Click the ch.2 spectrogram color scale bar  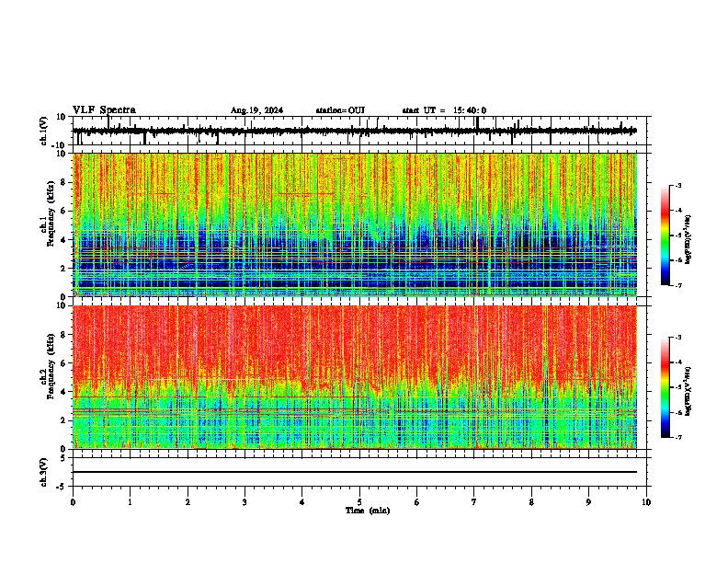(665, 387)
